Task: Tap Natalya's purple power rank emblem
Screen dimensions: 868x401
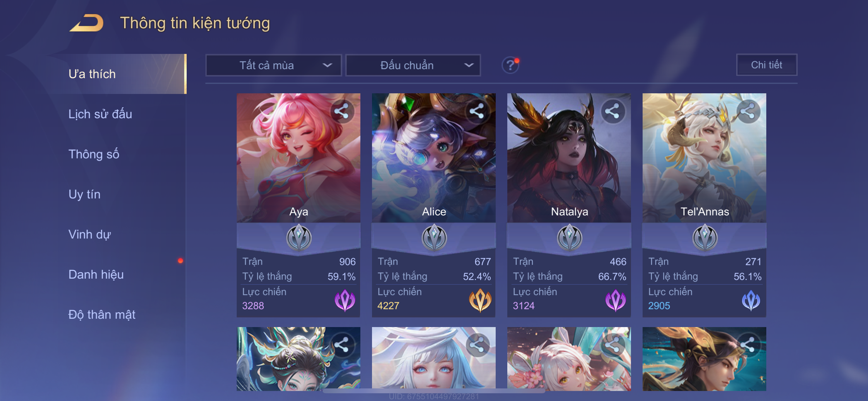Action: coord(615,300)
